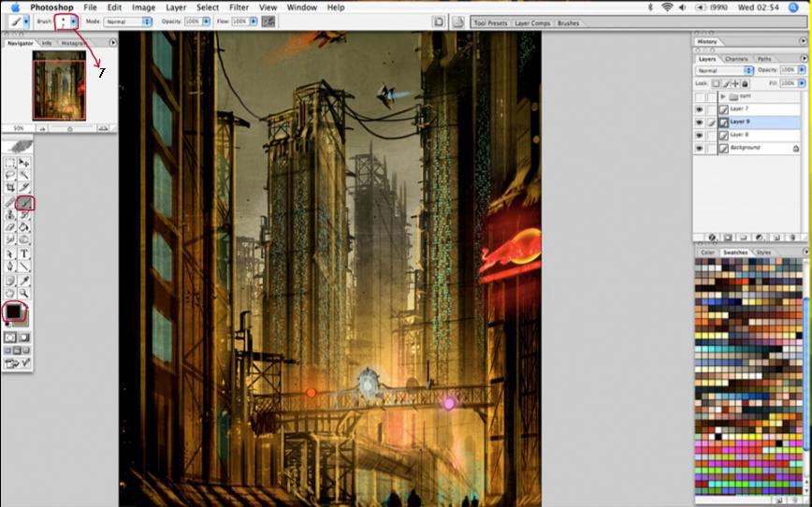Add a layer style from Layers panel
The width and height of the screenshot is (812, 507).
pos(712,238)
